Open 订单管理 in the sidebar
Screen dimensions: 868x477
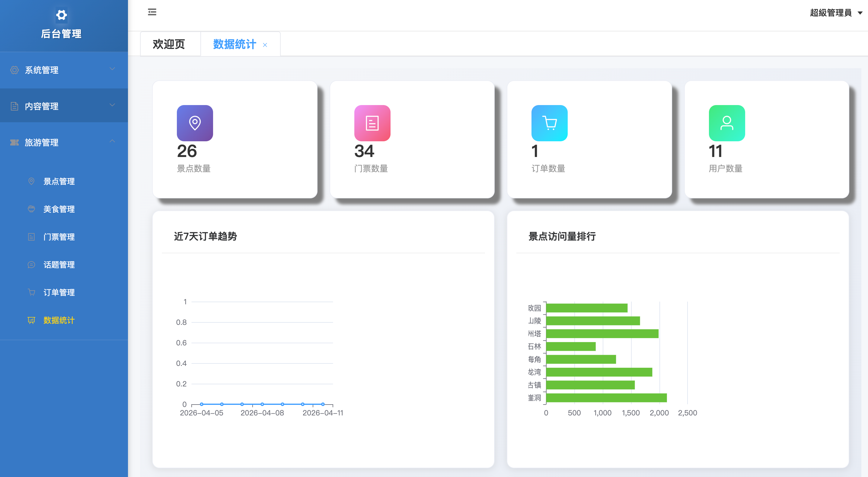coord(59,292)
